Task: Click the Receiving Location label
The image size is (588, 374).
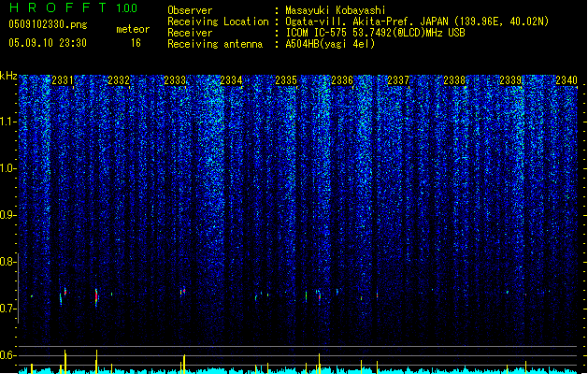Action: [218, 22]
